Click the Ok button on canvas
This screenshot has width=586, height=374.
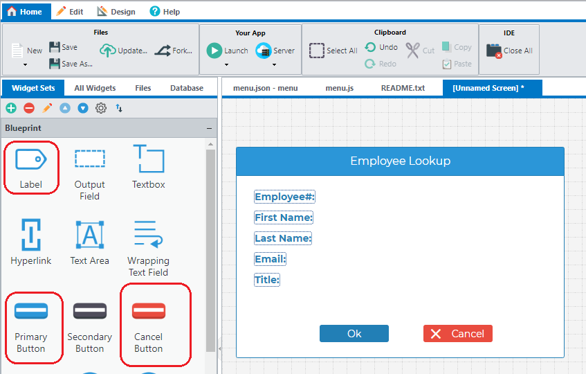click(354, 333)
